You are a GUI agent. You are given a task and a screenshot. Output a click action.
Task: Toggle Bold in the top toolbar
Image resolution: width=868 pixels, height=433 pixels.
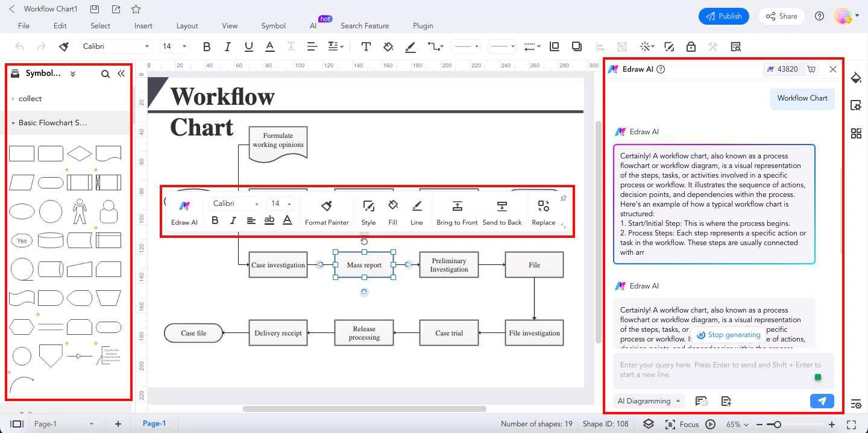(x=207, y=46)
